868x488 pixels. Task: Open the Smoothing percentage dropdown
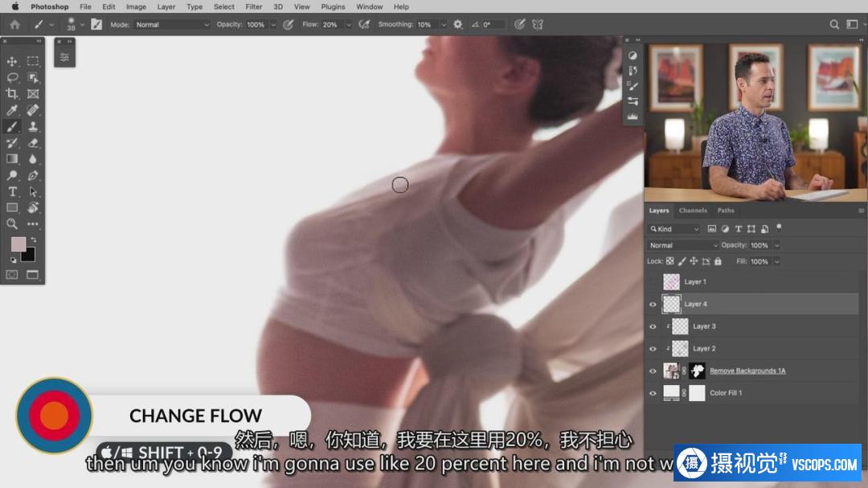(x=444, y=24)
